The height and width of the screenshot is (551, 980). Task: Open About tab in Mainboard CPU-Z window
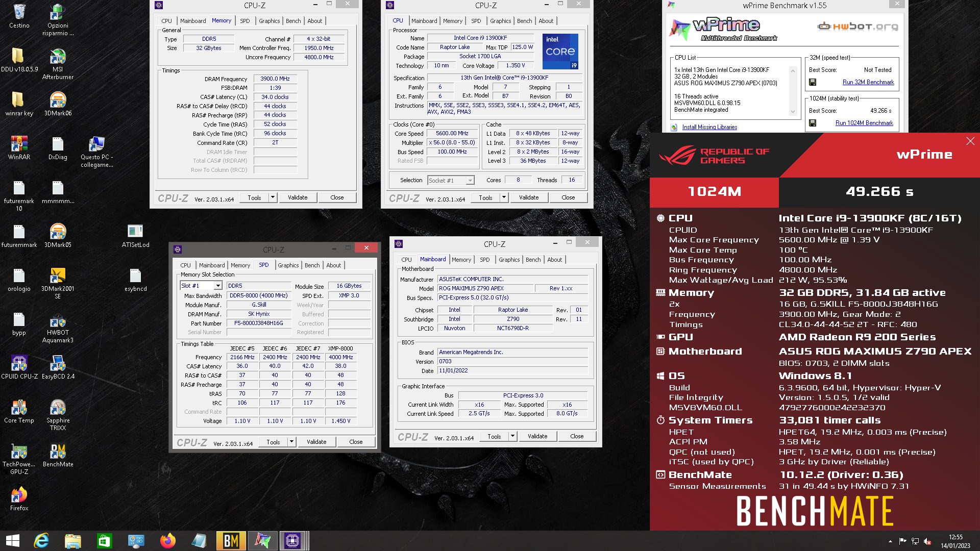coord(554,260)
